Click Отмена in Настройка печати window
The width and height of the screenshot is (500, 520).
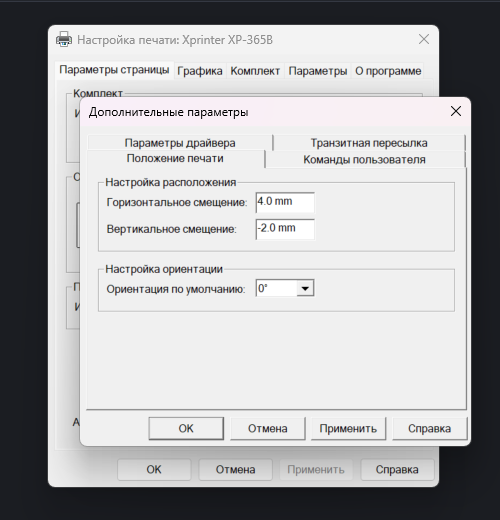coord(235,469)
